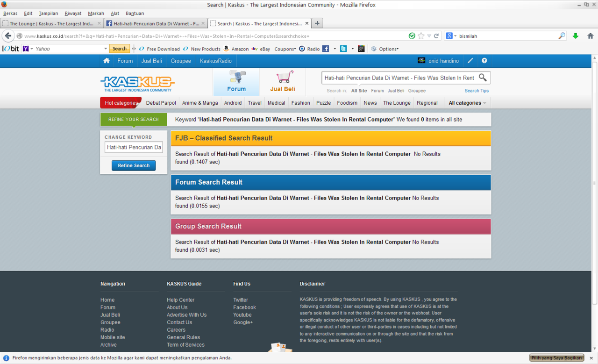Open the Markah menu

[x=96, y=13]
